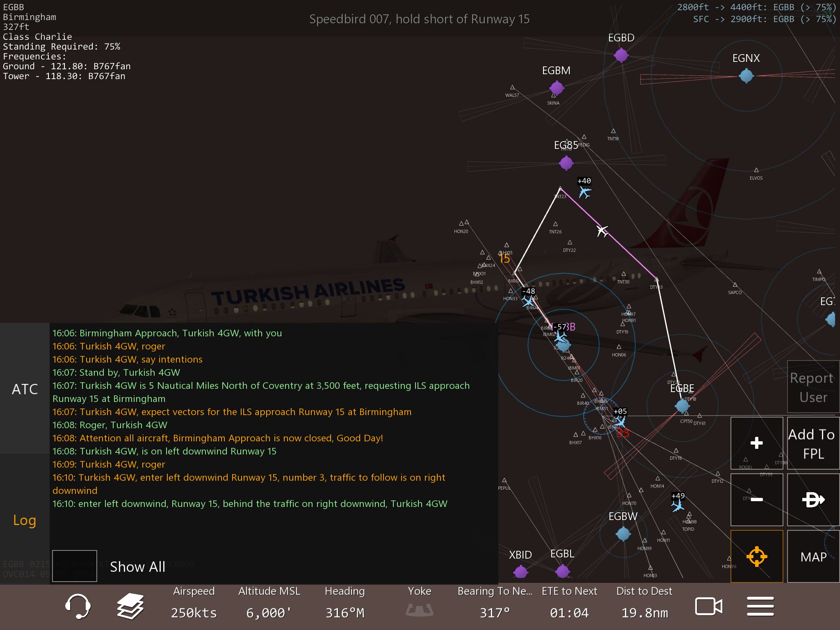The height and width of the screenshot is (630, 840).
Task: Expand the Bearing To Next status field
Action: click(x=495, y=603)
